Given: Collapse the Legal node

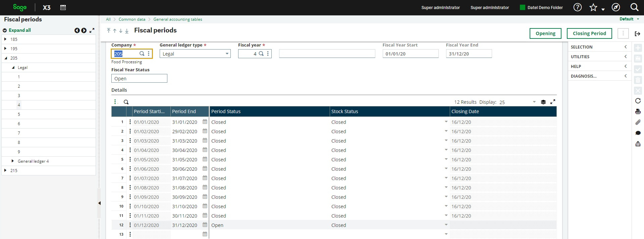Looking at the screenshot, I should point(13,67).
